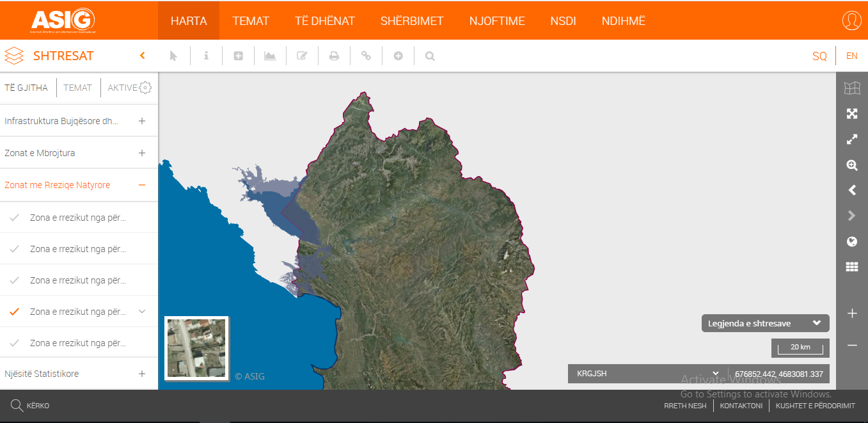Go to next map view arrow

point(852,216)
